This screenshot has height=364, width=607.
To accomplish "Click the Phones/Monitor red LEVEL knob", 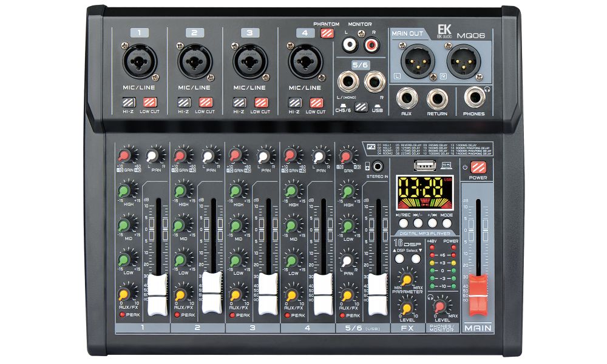I will coord(439,307).
